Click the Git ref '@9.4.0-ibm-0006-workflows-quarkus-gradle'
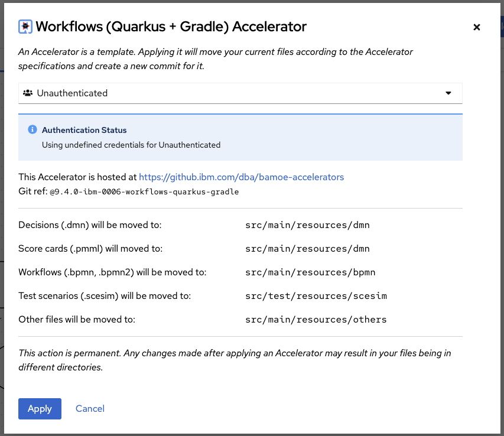Image resolution: width=504 pixels, height=436 pixels. (x=144, y=192)
